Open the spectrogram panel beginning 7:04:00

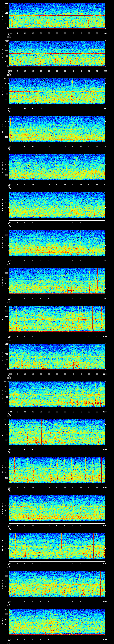tap(57, 129)
